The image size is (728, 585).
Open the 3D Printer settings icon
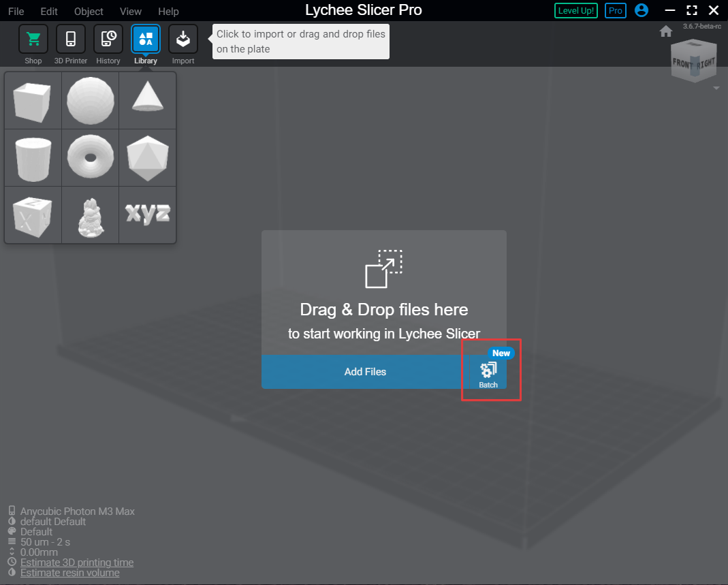click(x=71, y=39)
